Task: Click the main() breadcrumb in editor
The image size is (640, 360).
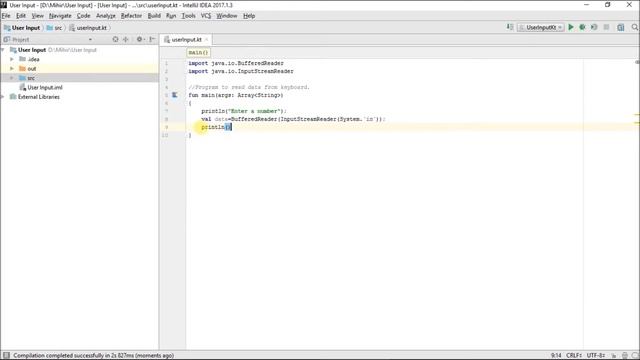Action: pyautogui.click(x=198, y=53)
